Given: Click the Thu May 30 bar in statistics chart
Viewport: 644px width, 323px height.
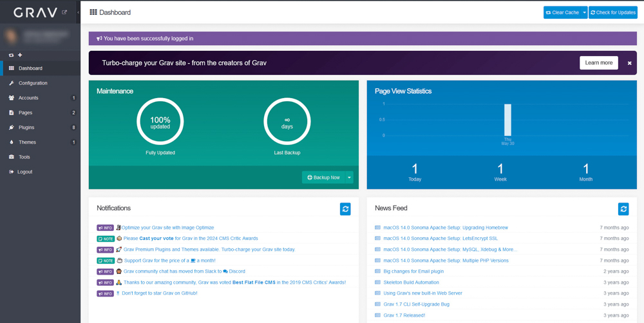Looking at the screenshot, I should (x=507, y=119).
